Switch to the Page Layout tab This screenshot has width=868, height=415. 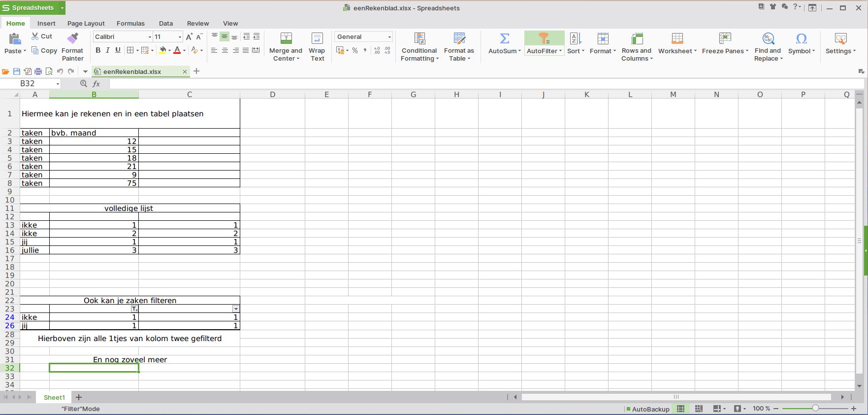coord(86,23)
